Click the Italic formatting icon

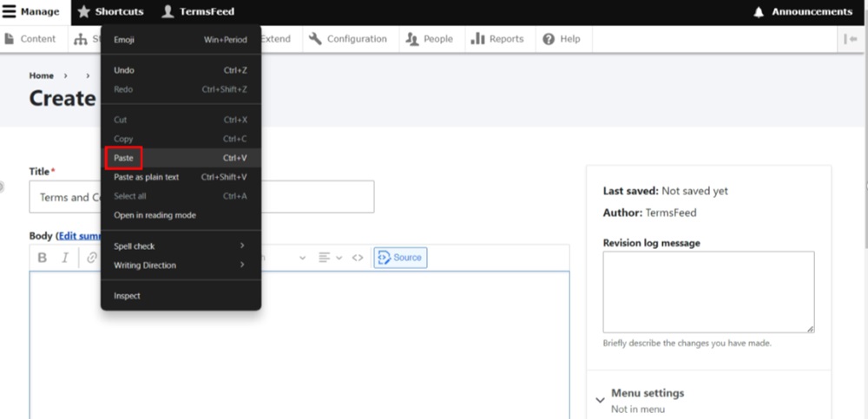[x=65, y=258]
